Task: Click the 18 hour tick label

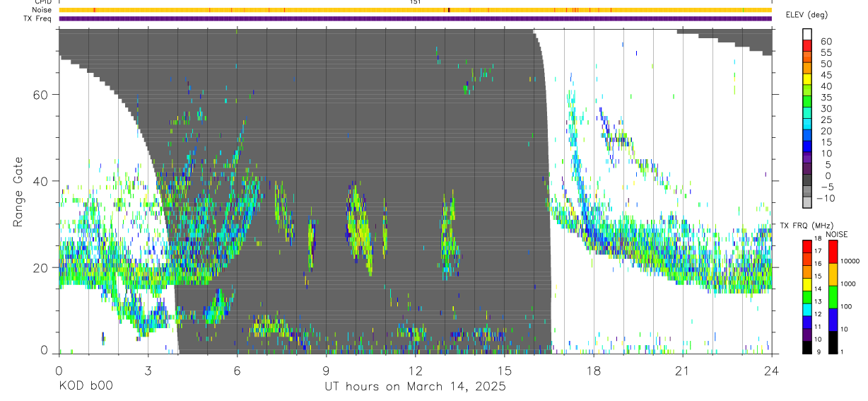Action: coord(594,371)
